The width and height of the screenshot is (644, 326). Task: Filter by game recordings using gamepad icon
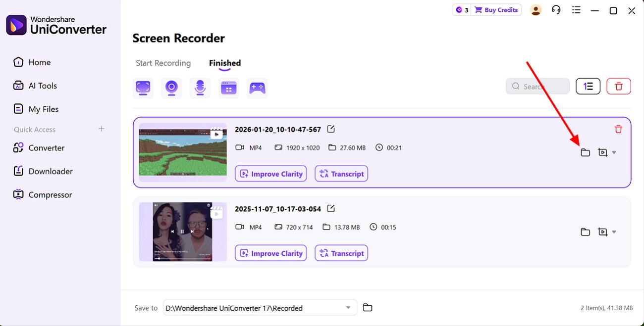click(x=257, y=87)
